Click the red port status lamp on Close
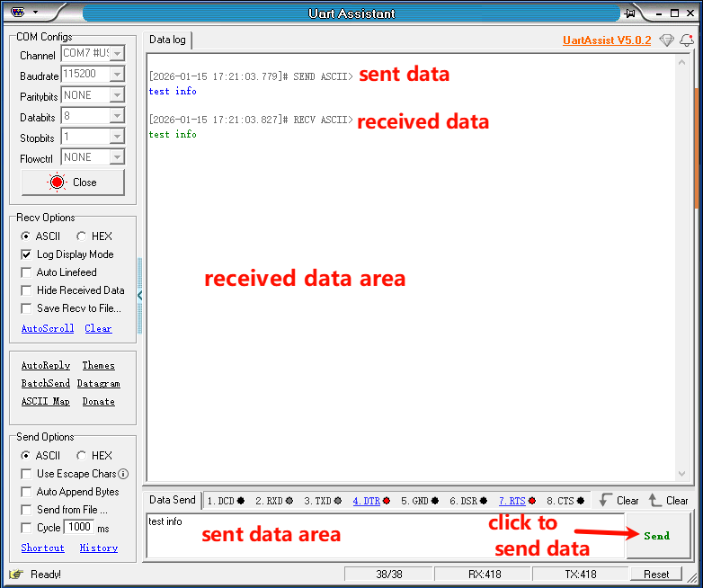703x588 pixels. (x=57, y=183)
